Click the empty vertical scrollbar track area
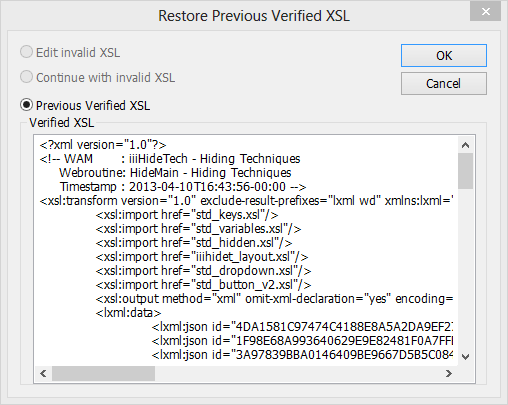Screen dimensions: 508x405 point(465,269)
